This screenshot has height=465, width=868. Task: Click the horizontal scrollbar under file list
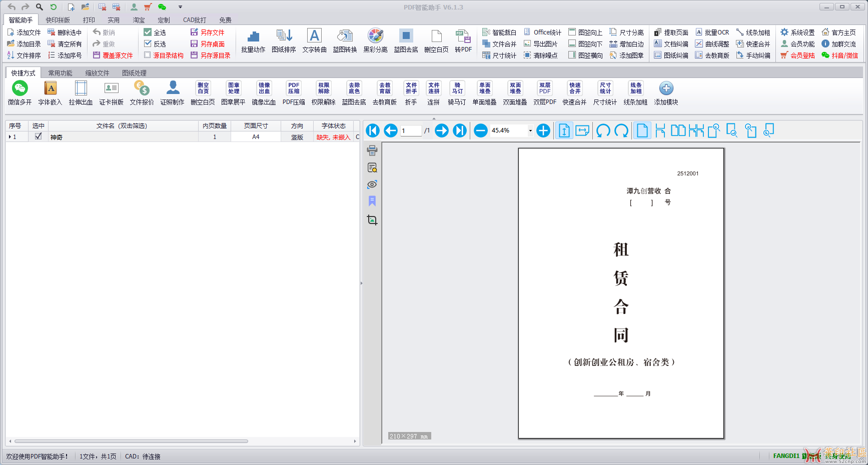click(131, 441)
